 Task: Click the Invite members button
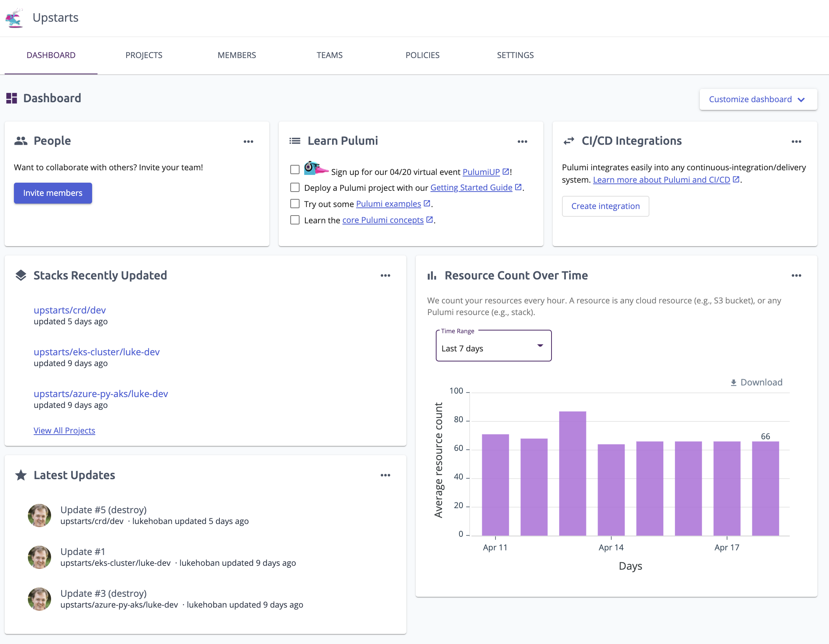53,193
